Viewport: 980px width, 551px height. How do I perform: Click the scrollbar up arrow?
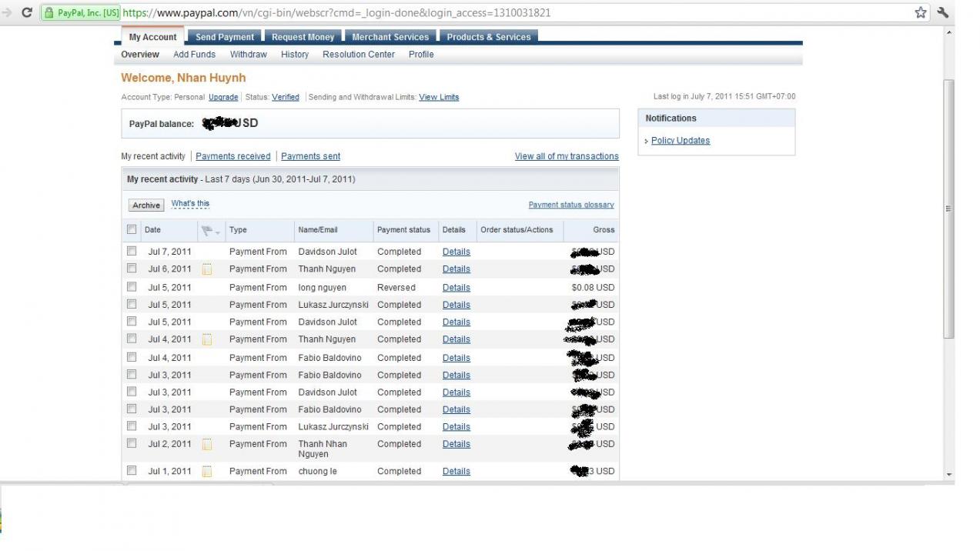948,32
